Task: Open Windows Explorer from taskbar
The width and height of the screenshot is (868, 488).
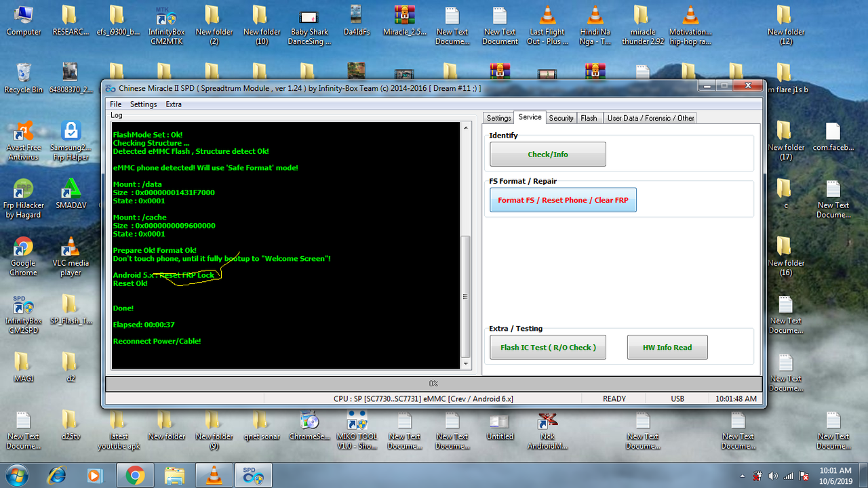Action: (x=174, y=476)
